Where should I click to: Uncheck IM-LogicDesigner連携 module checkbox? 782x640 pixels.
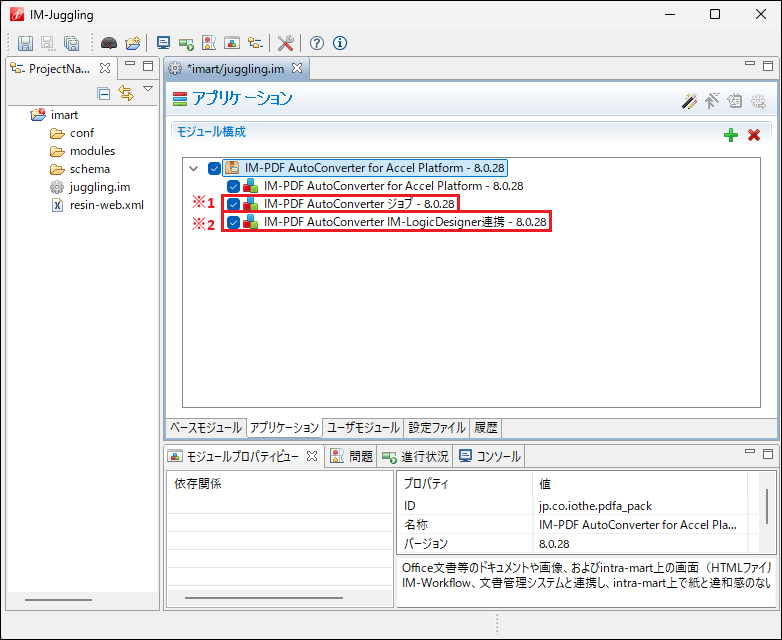pos(233,222)
